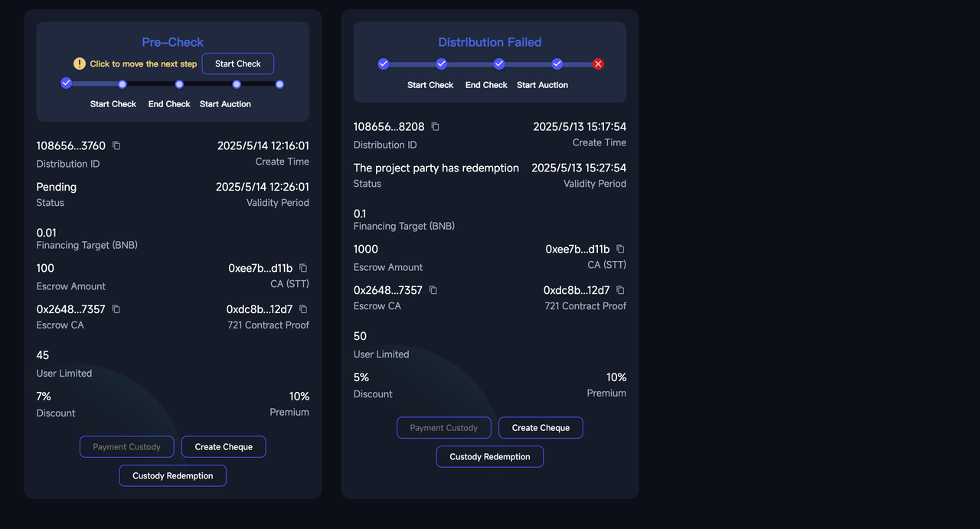Click user limited value "45"

coord(43,355)
